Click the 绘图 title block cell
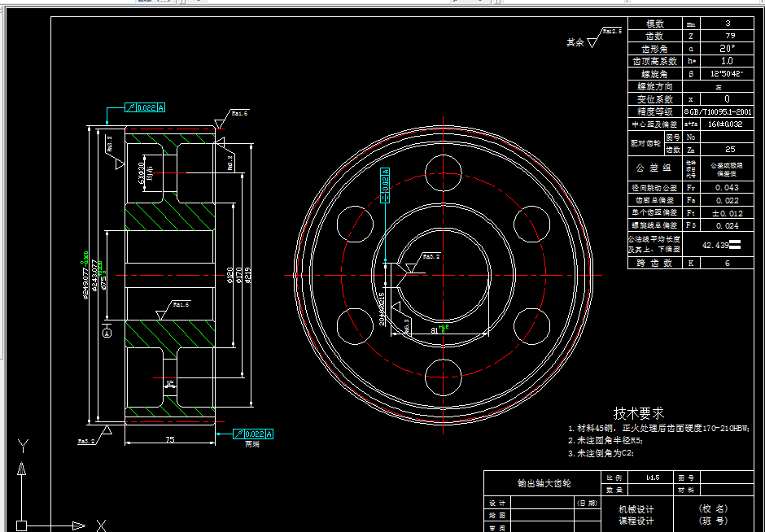The image size is (765, 532). click(497, 516)
